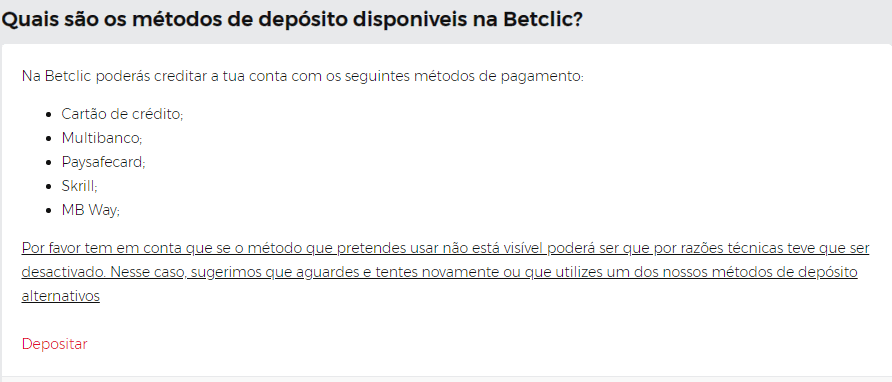This screenshot has width=892, height=382.
Task: Select the Cartão de crédito list item
Action: 122,114
